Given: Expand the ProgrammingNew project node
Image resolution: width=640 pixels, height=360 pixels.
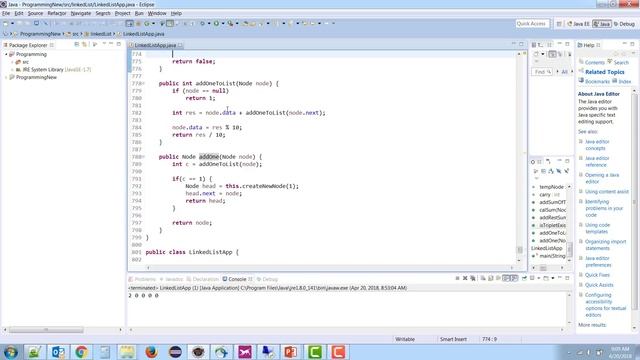Looking at the screenshot, I should point(6,78).
